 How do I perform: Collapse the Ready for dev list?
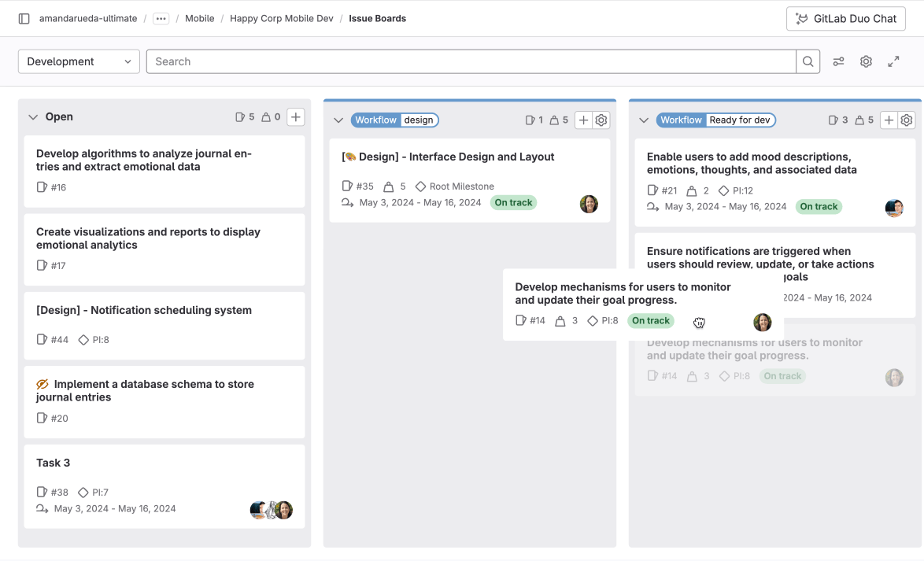coord(644,120)
